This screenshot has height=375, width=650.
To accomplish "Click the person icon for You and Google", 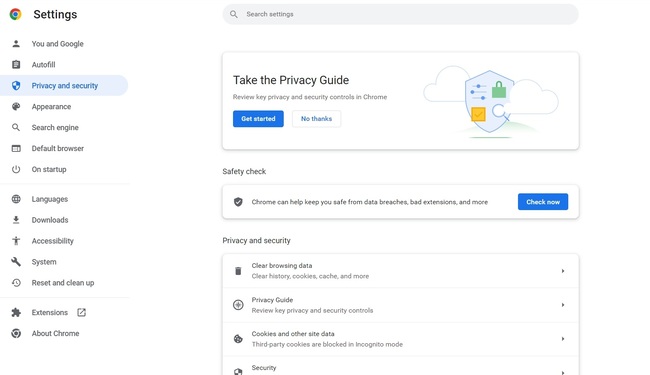I will [x=16, y=44].
